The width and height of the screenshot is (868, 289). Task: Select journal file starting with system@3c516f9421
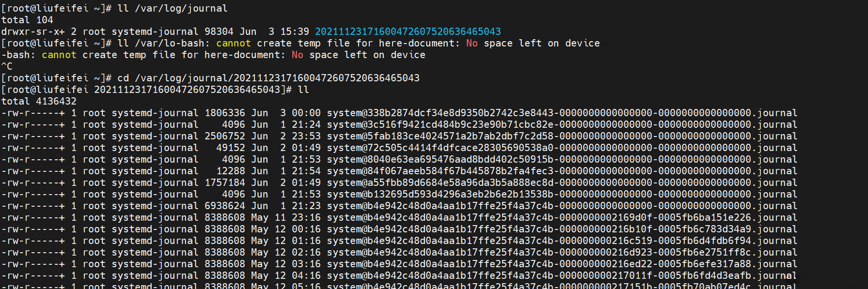561,124
